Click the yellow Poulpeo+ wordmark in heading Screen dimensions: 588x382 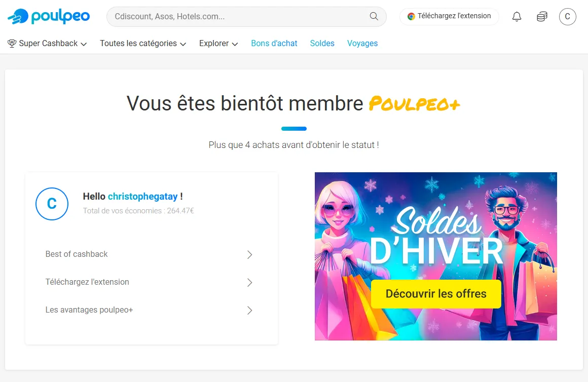414,104
